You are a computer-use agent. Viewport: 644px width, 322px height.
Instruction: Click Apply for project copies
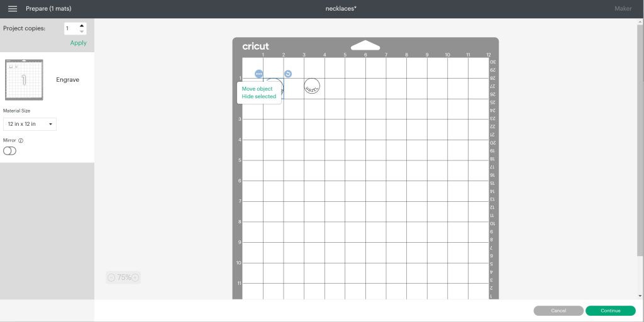(x=78, y=43)
